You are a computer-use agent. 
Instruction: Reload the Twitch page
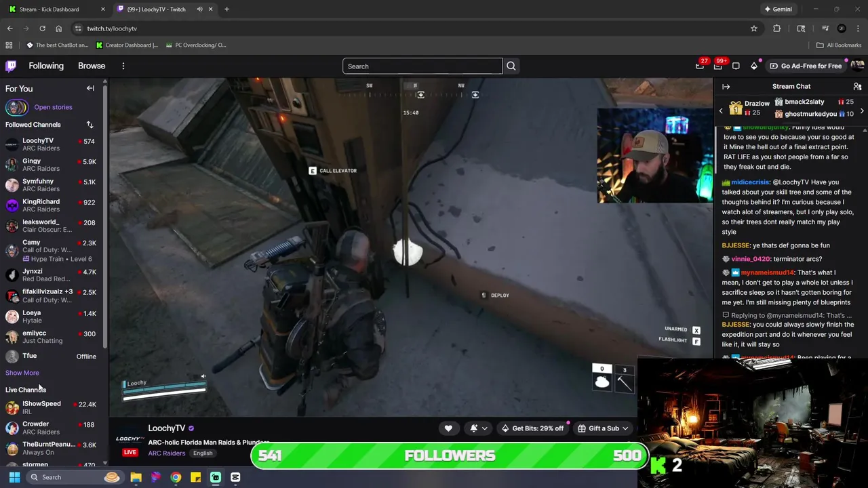click(42, 28)
